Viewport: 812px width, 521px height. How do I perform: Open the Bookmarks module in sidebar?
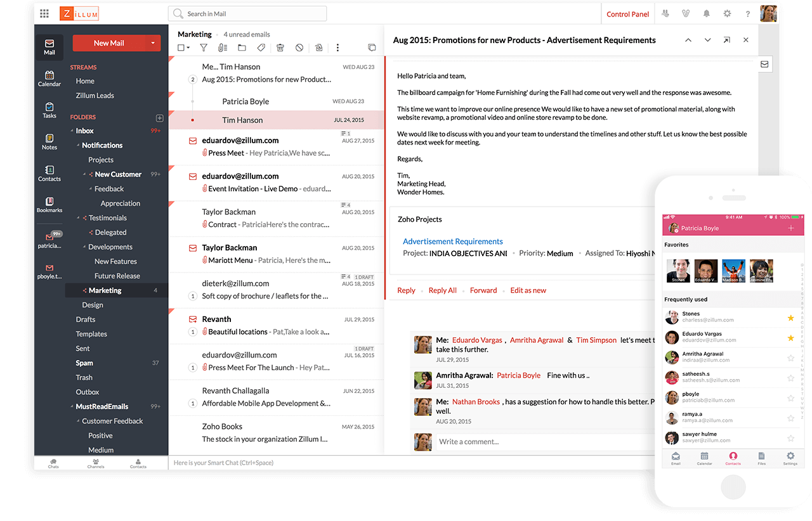(49, 205)
